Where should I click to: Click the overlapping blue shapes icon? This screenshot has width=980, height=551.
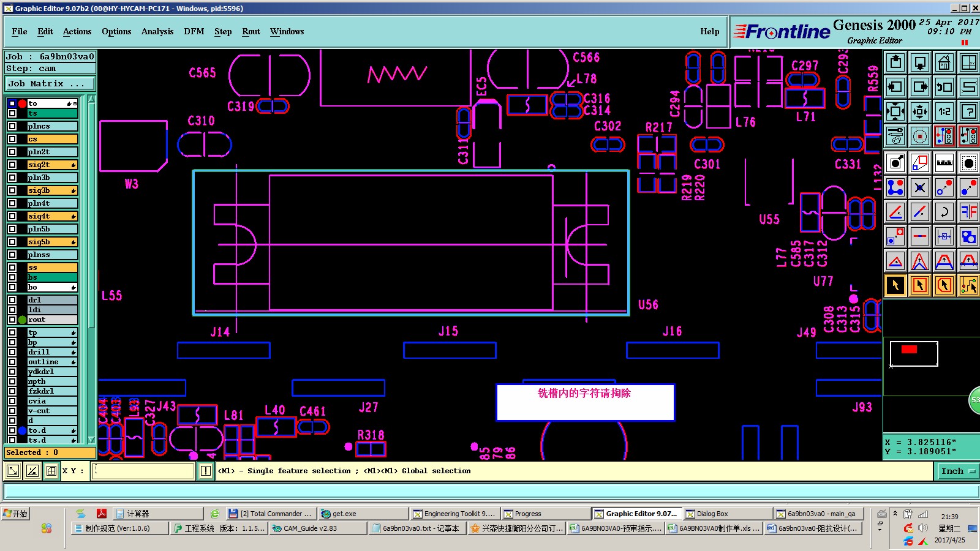[x=969, y=236]
